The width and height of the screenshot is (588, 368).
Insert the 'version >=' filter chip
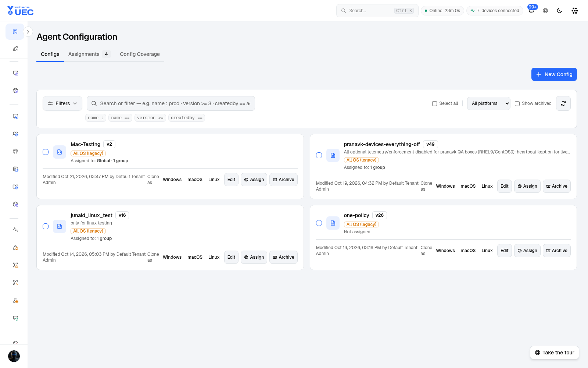pyautogui.click(x=150, y=118)
